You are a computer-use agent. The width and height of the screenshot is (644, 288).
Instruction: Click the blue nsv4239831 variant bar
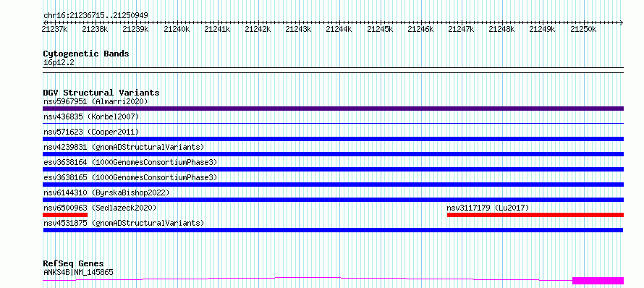[x=333, y=154]
